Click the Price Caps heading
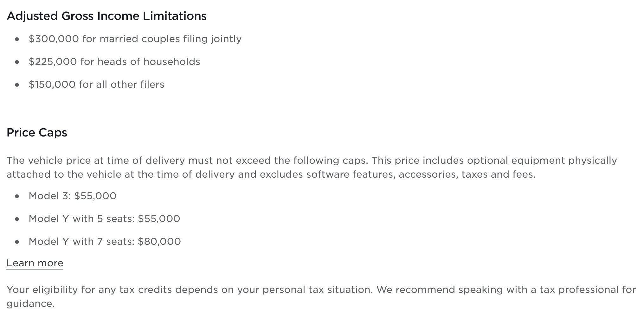644x323 pixels. (37, 132)
